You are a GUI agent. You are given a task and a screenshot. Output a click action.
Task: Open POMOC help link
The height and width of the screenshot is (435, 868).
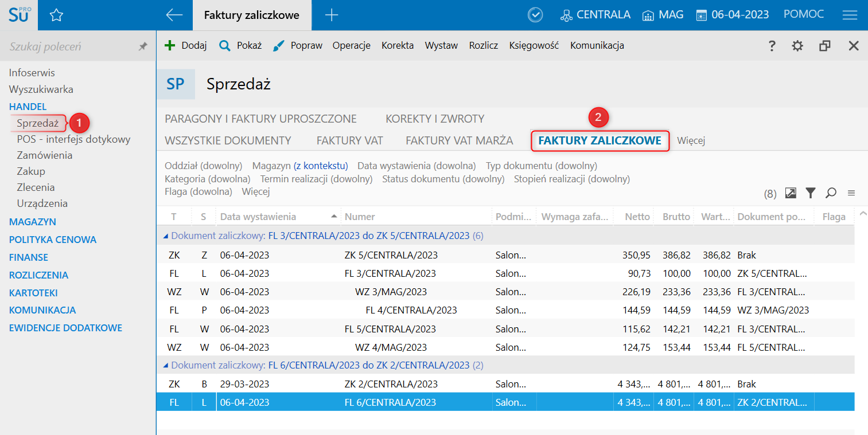[x=803, y=15]
